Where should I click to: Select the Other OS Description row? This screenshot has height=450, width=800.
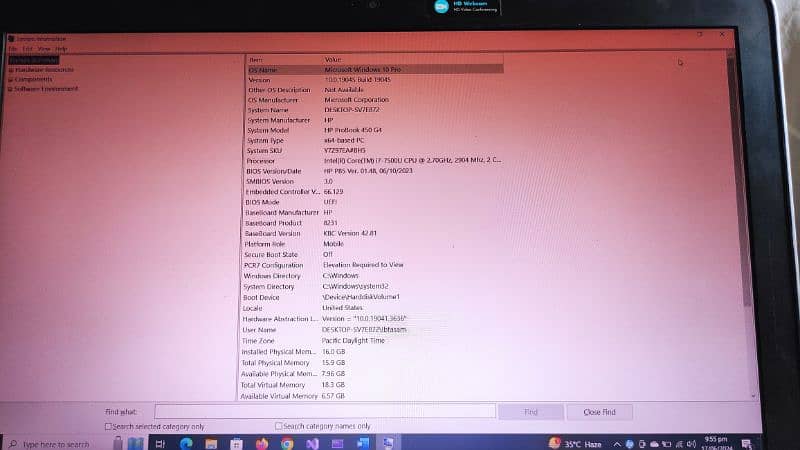click(375, 90)
